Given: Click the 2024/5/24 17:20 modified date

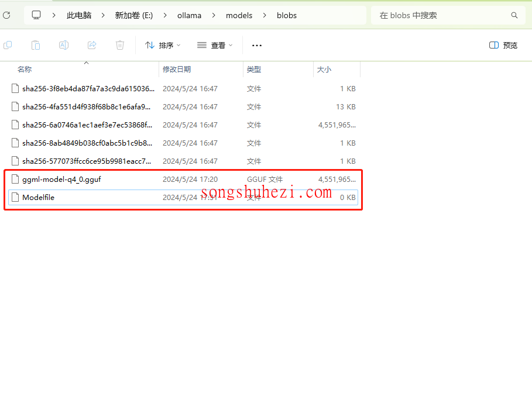Looking at the screenshot, I should [190, 179].
